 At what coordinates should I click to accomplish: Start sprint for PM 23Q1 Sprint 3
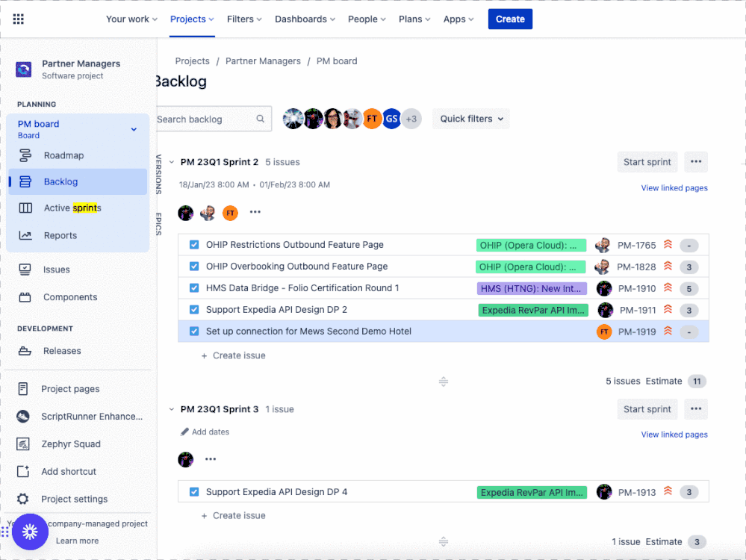[647, 409]
